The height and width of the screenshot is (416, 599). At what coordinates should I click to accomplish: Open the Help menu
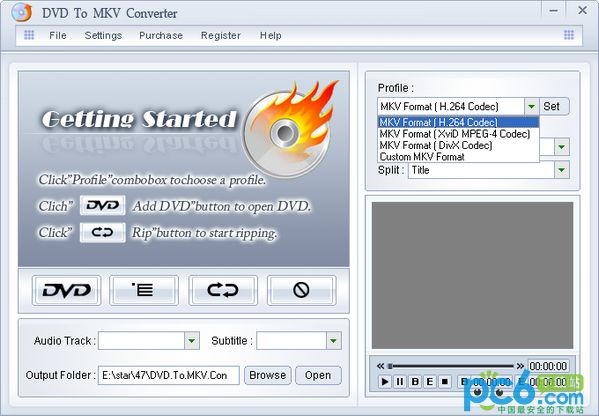(270, 36)
